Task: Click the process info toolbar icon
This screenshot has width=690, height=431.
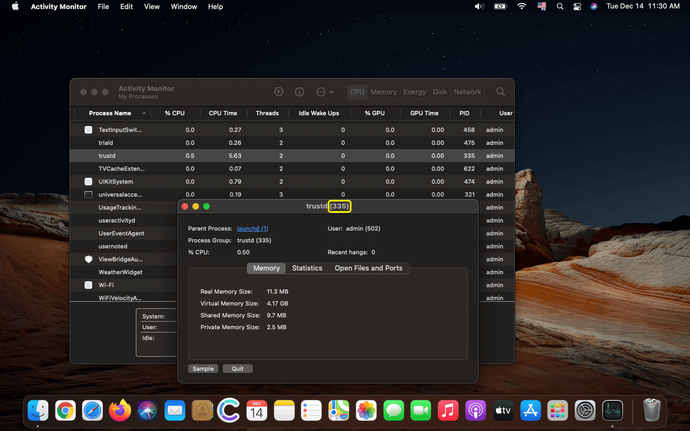Action: pos(299,92)
